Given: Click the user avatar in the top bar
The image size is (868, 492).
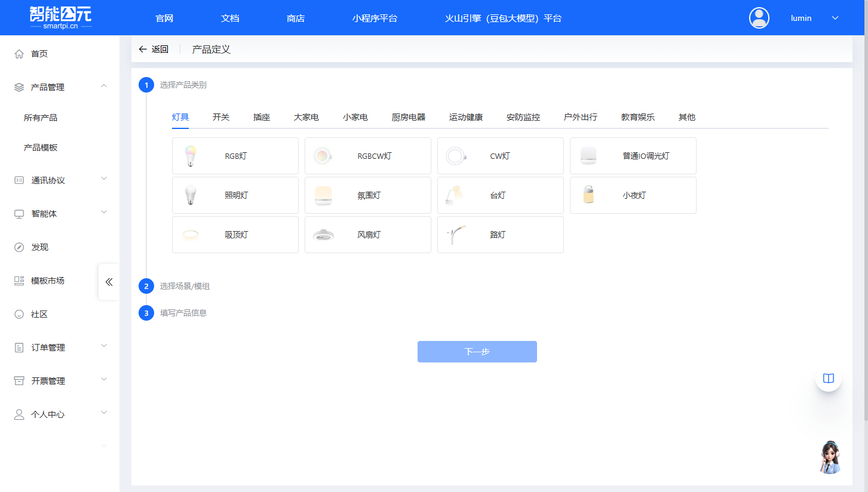Looking at the screenshot, I should (759, 18).
